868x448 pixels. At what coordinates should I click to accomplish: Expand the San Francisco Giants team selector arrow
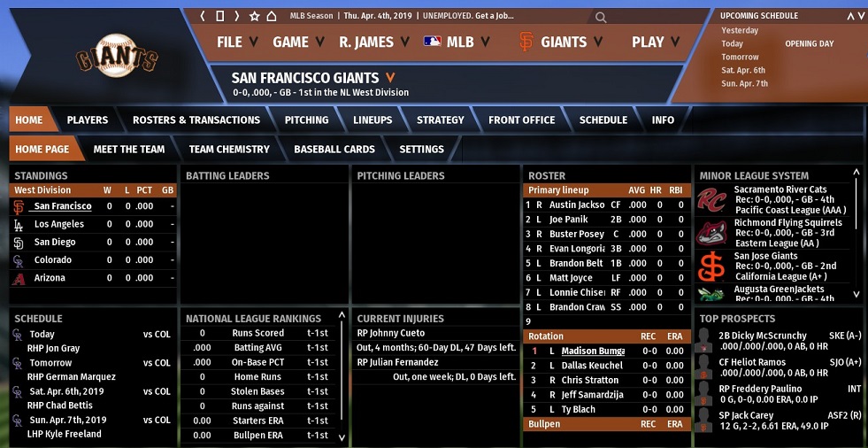(391, 78)
